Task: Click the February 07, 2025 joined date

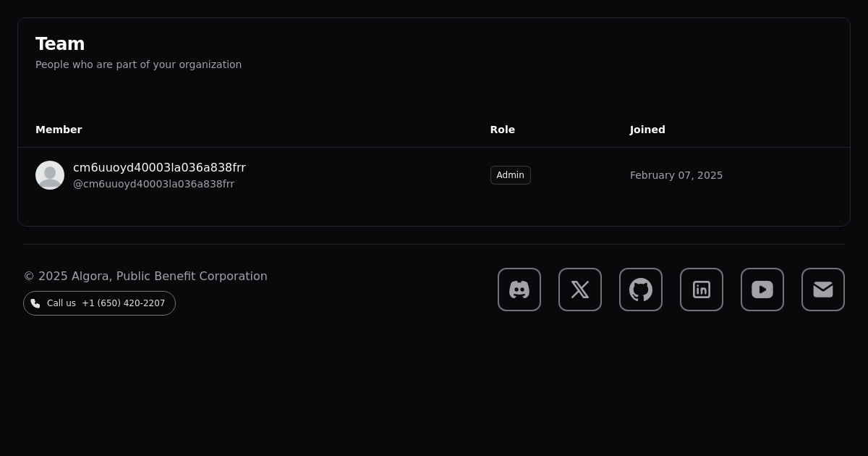Action: click(x=676, y=175)
